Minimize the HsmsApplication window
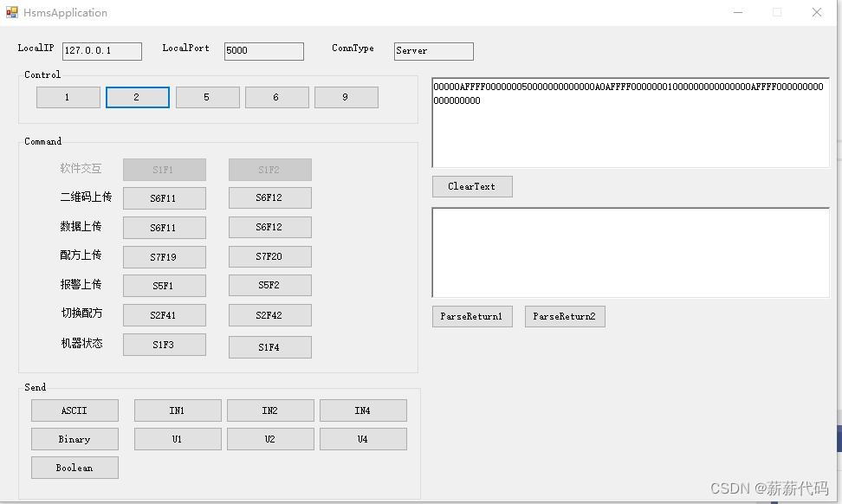Screen dimensions: 842x504 tap(738, 12)
